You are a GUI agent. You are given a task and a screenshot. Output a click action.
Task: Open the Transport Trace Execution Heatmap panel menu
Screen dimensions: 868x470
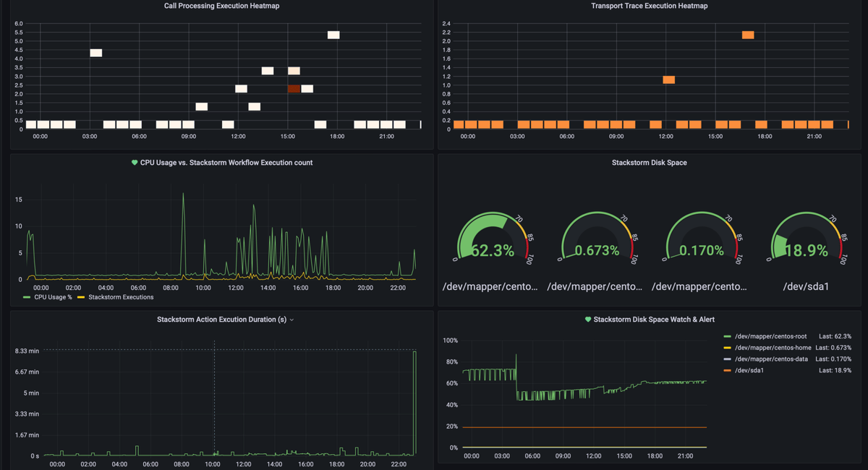coord(650,6)
